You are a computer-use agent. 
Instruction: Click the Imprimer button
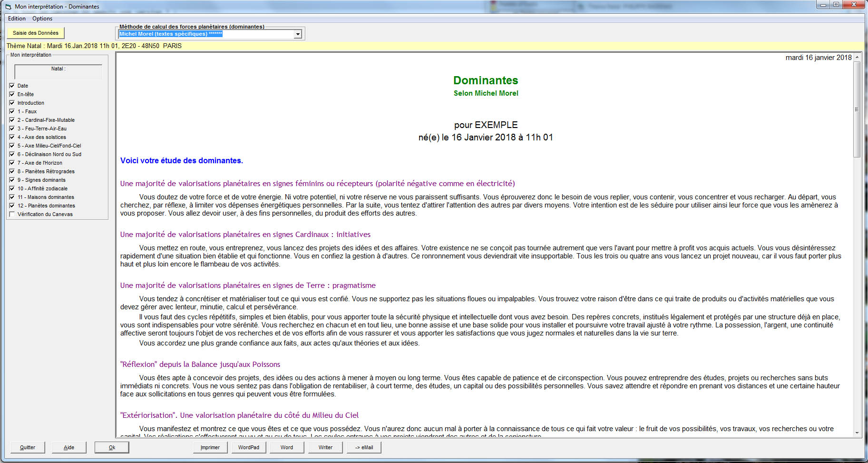pos(210,447)
